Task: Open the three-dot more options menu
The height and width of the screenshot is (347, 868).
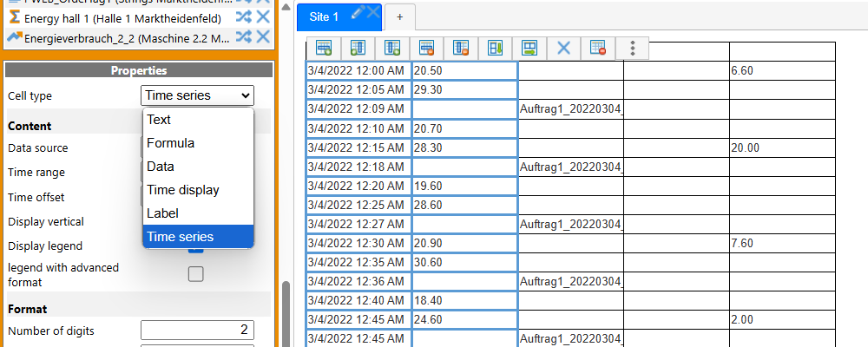Action: [x=633, y=48]
